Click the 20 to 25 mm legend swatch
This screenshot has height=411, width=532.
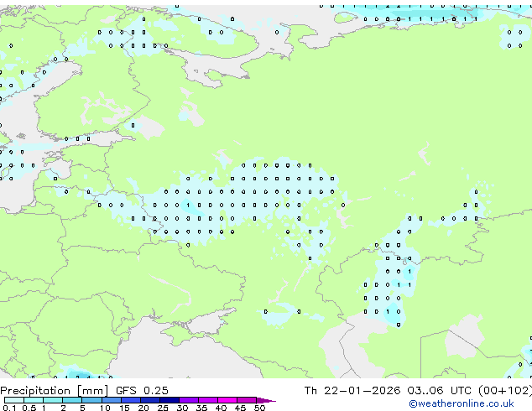pyautogui.click(x=150, y=400)
